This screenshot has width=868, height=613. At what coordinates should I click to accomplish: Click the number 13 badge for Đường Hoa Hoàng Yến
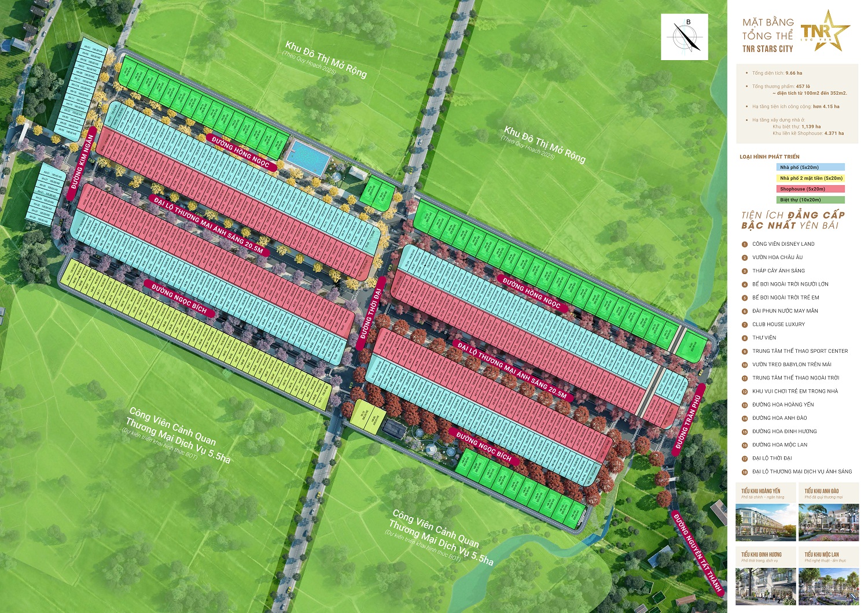pos(745,405)
